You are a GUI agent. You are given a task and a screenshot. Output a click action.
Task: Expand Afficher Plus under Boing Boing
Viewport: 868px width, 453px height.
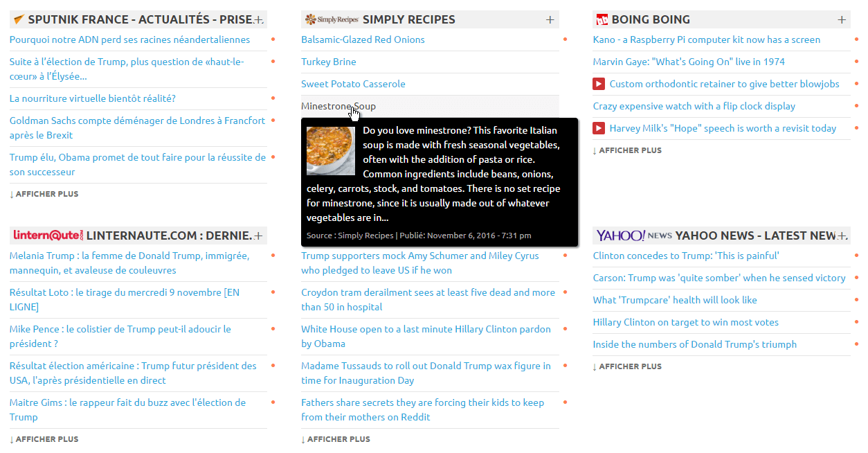627,150
